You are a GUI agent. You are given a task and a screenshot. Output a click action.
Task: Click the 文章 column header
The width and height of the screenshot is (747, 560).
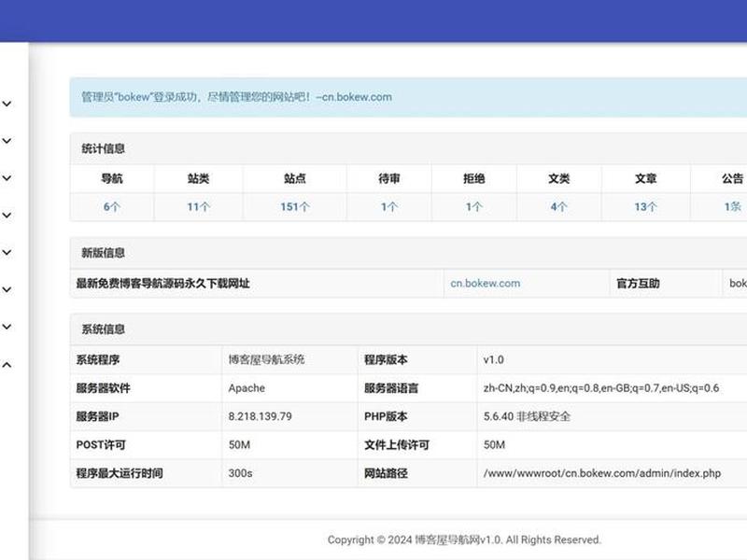pos(645,178)
